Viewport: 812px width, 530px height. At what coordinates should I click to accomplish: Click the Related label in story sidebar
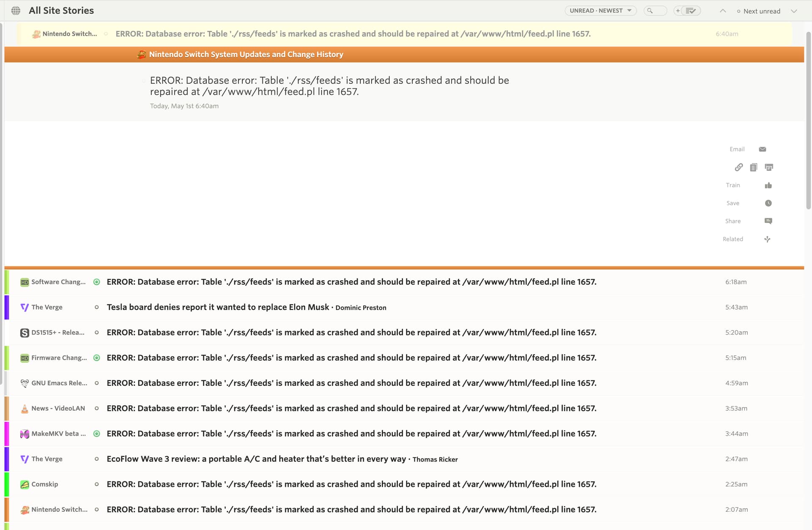click(x=733, y=239)
